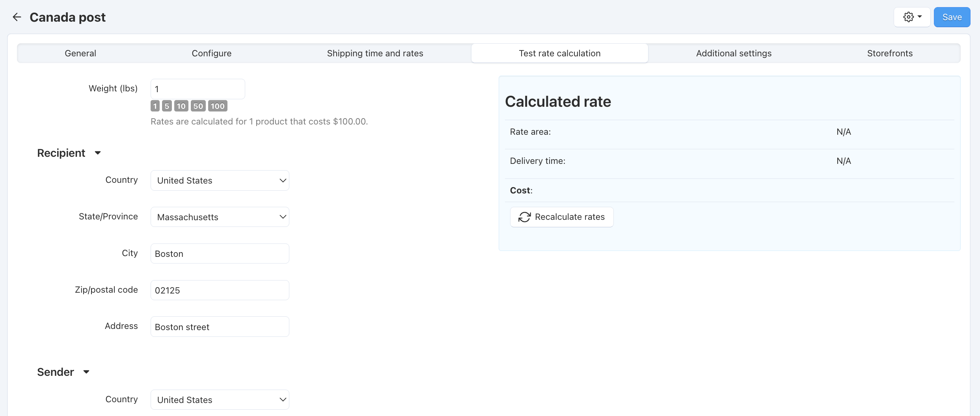Open the State/Province dropdown showing Massachusetts
The height and width of the screenshot is (416, 980).
pos(220,217)
